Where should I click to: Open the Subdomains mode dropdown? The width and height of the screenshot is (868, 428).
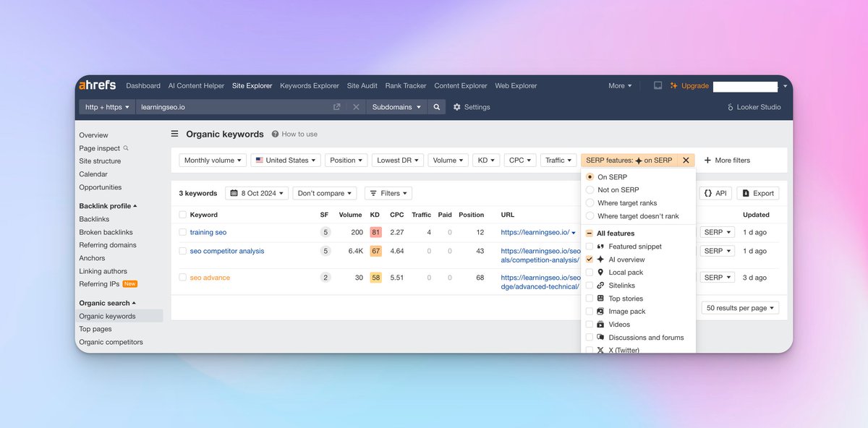coord(396,107)
